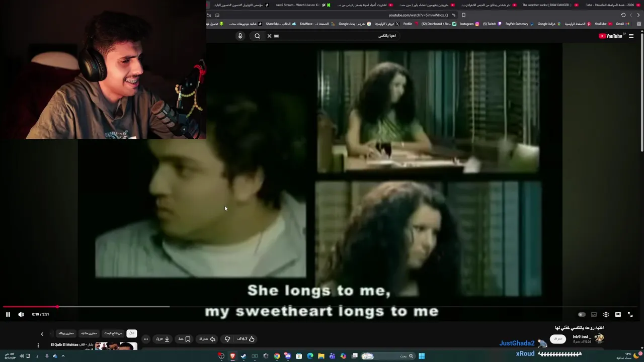Show more filter chips with the arrow
The image size is (644, 362).
42,333
